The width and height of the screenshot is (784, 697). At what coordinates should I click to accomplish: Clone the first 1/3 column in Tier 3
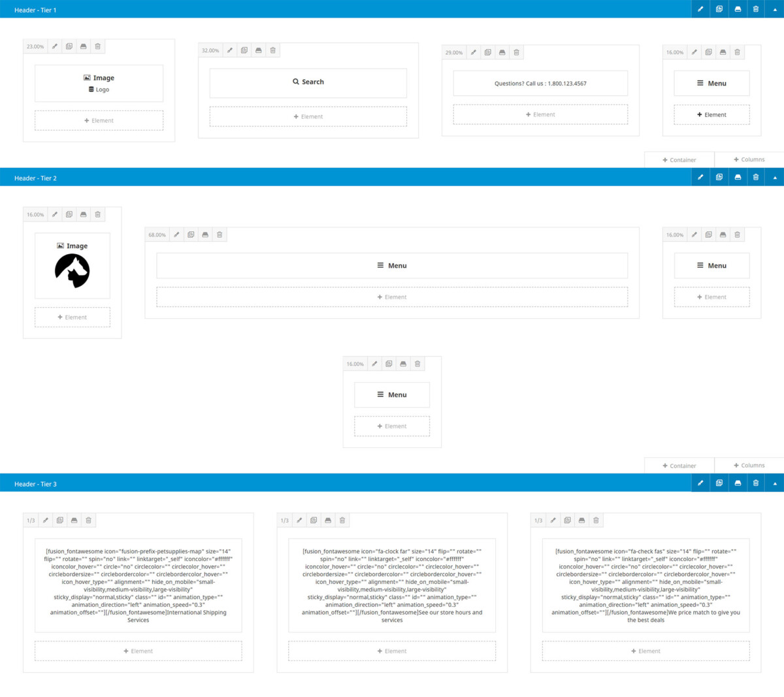[x=60, y=520]
